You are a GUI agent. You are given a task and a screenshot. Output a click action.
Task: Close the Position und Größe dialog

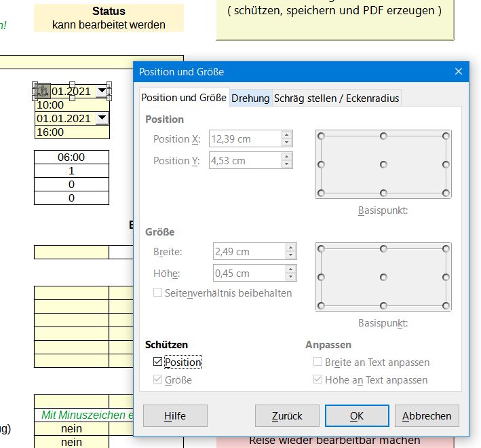click(459, 71)
